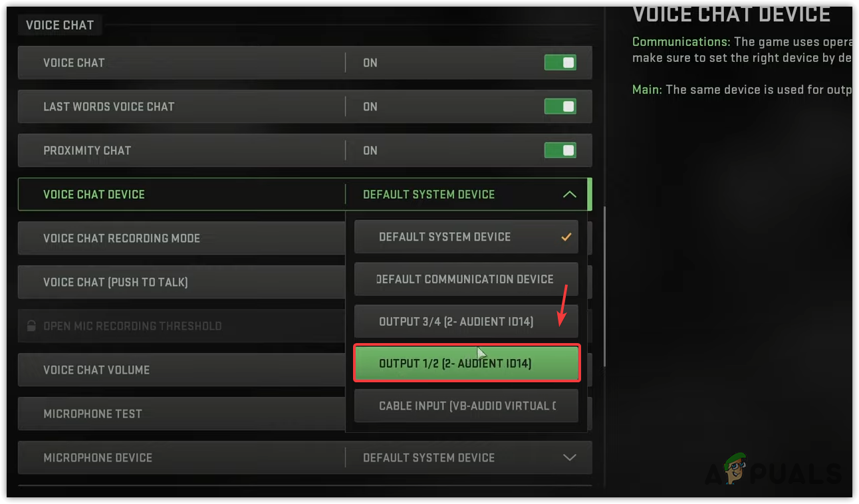This screenshot has width=859, height=504.
Task: Select the Voice Chat (Push to Talk) row
Action: tap(116, 282)
